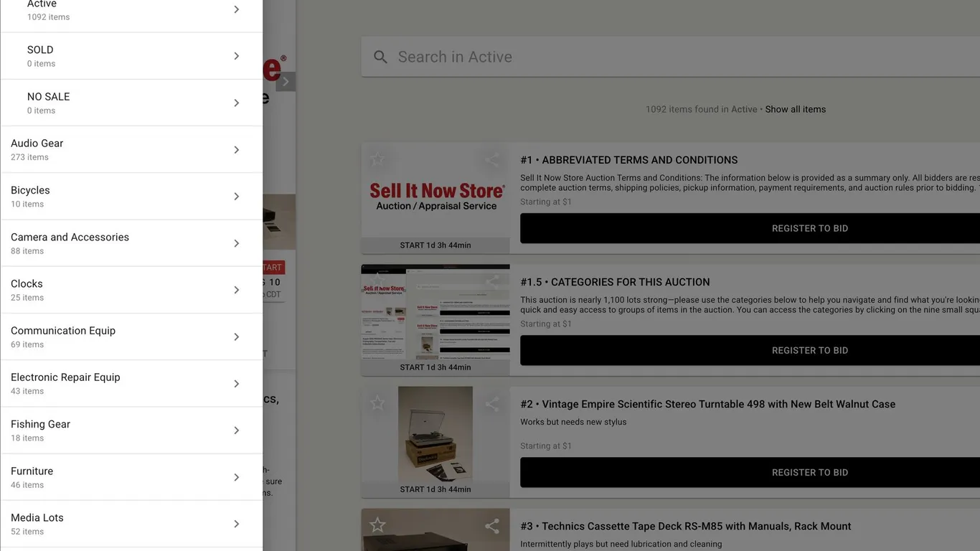Click the '273 items' count under Audio Gear

[29, 157]
